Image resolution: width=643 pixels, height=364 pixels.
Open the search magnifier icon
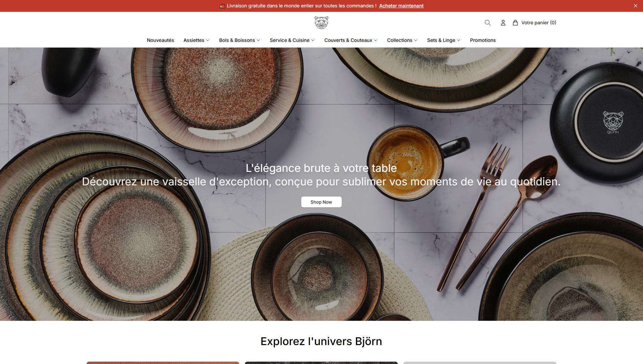point(487,23)
